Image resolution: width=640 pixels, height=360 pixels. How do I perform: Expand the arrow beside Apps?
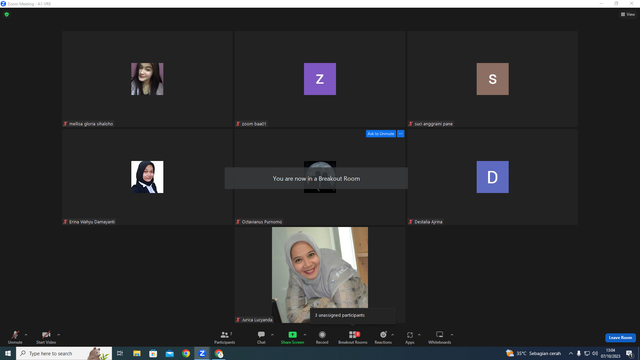(x=419, y=335)
